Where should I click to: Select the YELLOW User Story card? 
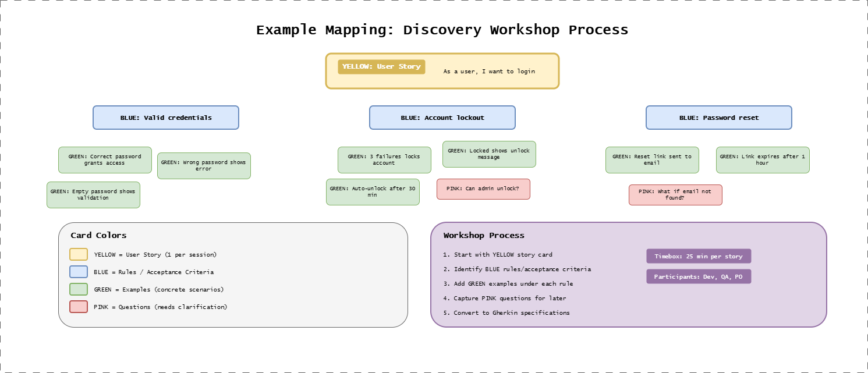click(x=442, y=71)
